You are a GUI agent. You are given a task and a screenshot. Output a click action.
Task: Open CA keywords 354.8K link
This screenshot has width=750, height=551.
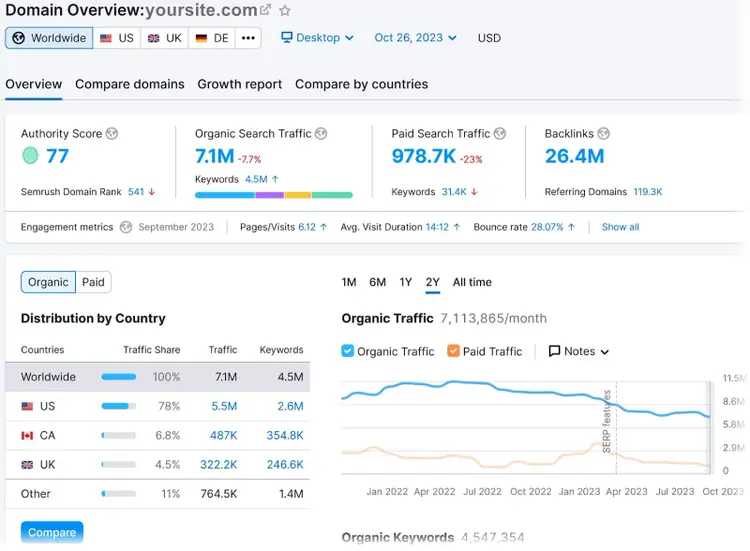[x=285, y=435]
